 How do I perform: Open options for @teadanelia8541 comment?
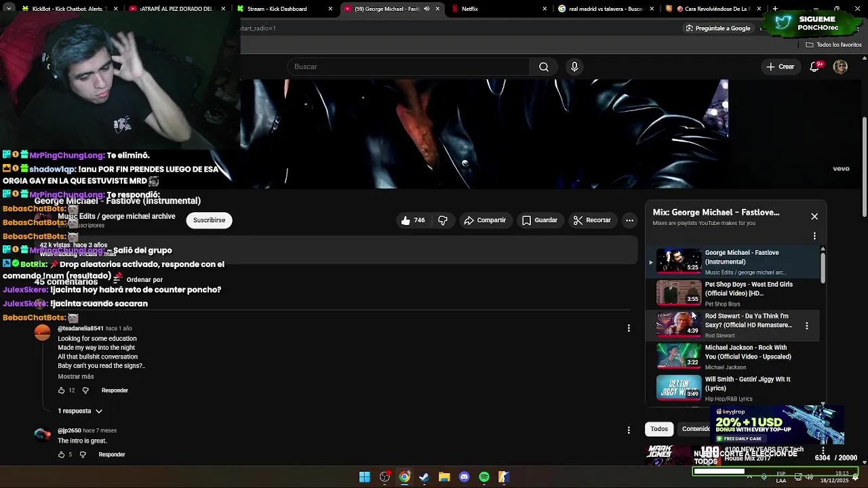629,328
